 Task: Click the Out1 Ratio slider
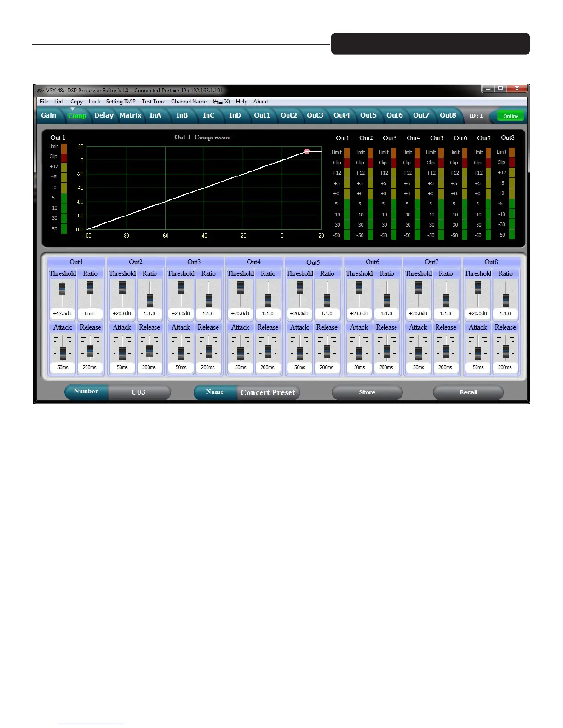[90, 288]
